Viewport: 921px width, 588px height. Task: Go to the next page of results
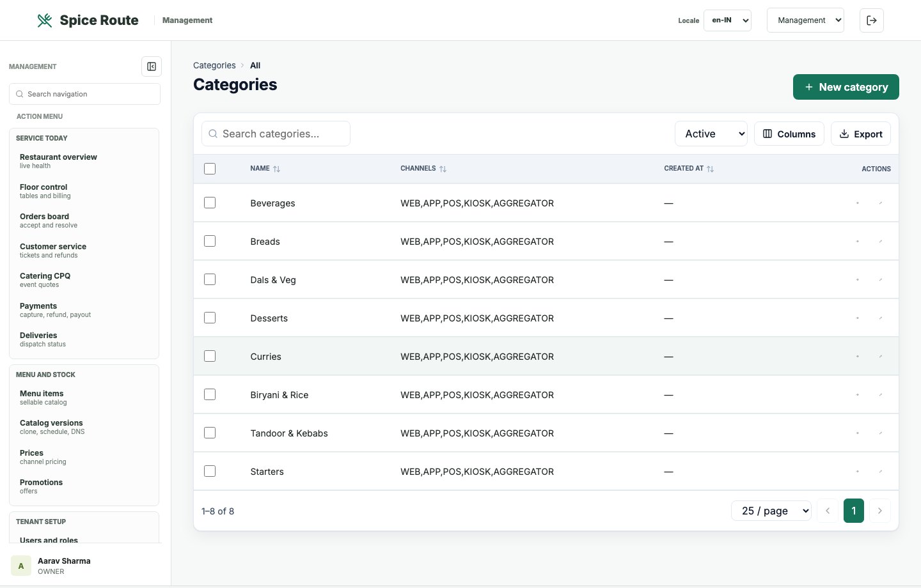pos(880,511)
